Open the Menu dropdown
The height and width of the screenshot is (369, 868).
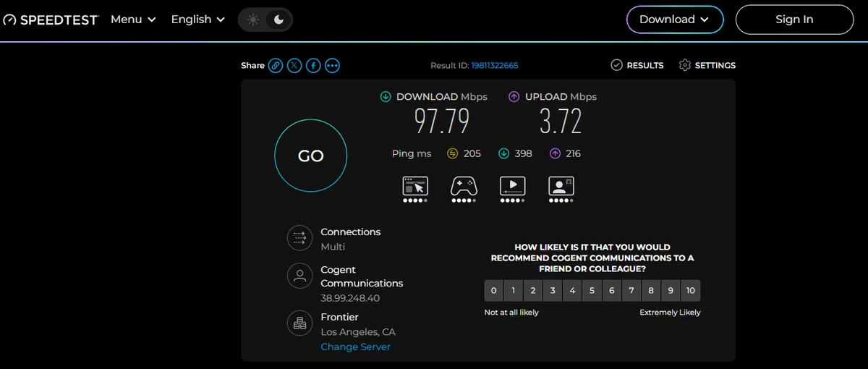[133, 20]
